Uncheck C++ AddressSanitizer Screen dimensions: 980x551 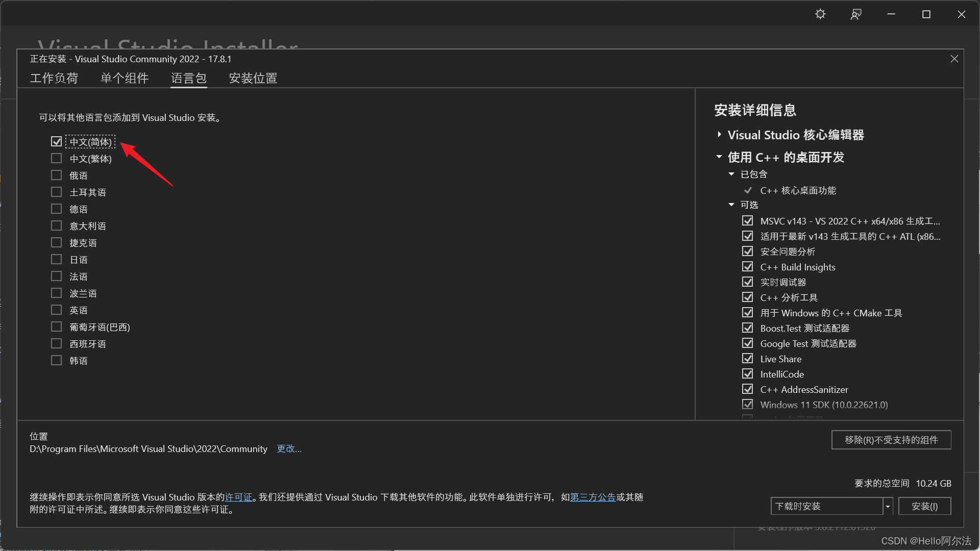click(x=748, y=389)
